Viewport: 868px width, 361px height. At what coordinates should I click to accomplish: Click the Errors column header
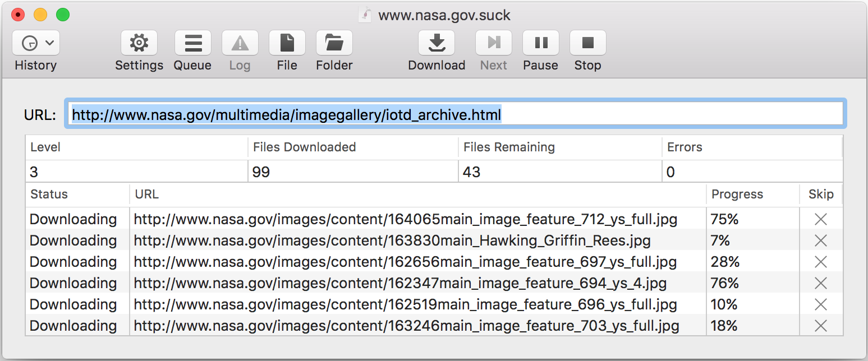752,147
